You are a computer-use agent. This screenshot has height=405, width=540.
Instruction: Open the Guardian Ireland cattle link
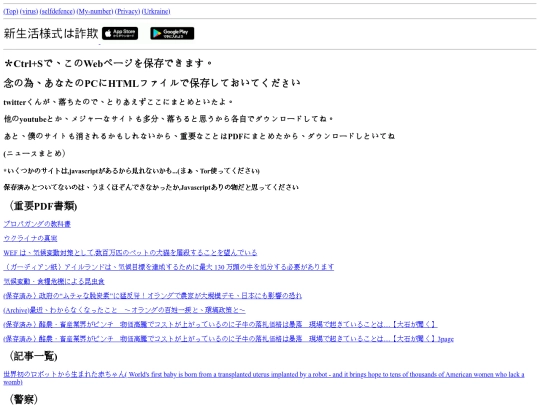(x=169, y=267)
